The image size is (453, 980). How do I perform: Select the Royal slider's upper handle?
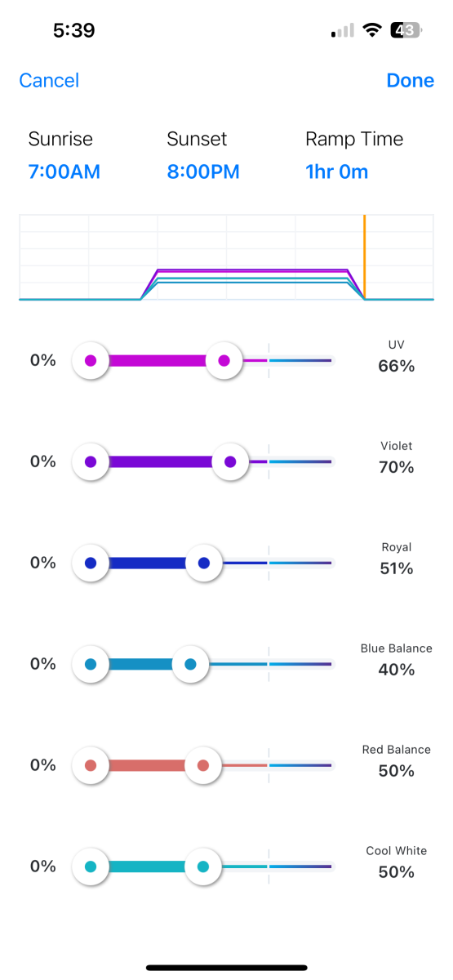click(204, 563)
